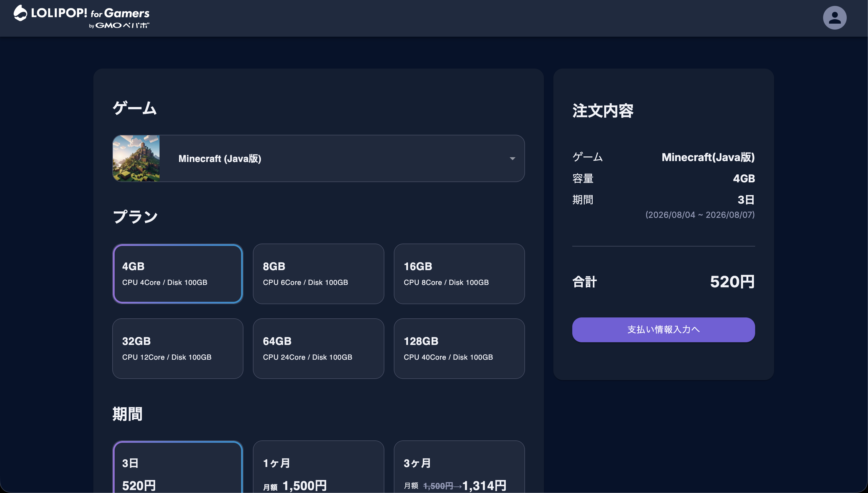Click the date range (2026/08/04 ~ 2026/08/07)
Viewport: 868px width, 493px height.
tap(700, 215)
